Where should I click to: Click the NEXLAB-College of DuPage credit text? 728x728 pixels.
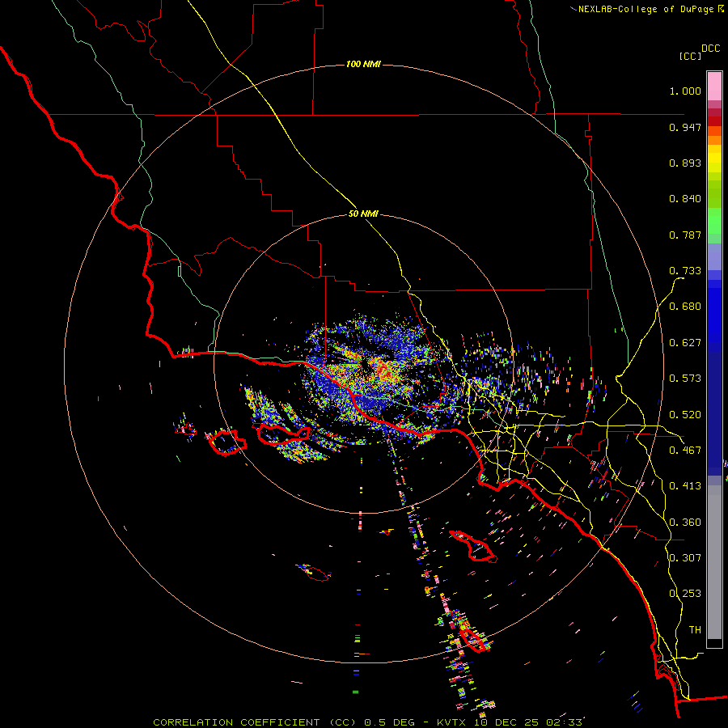click(x=645, y=9)
